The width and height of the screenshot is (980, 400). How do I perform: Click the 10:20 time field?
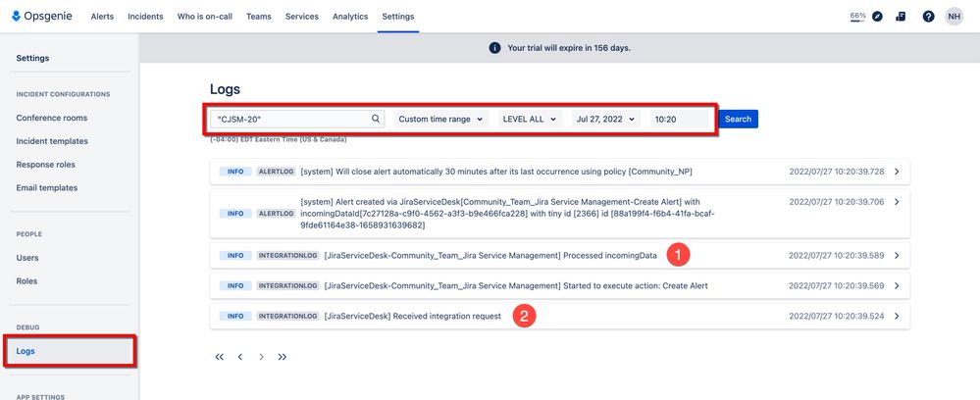679,119
